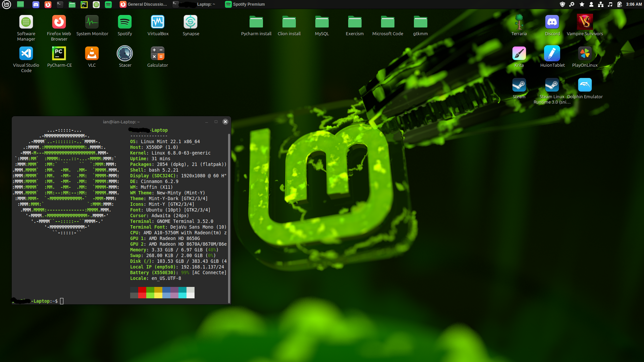
Task: Click the terminal prompt input cursor
Action: [62, 301]
